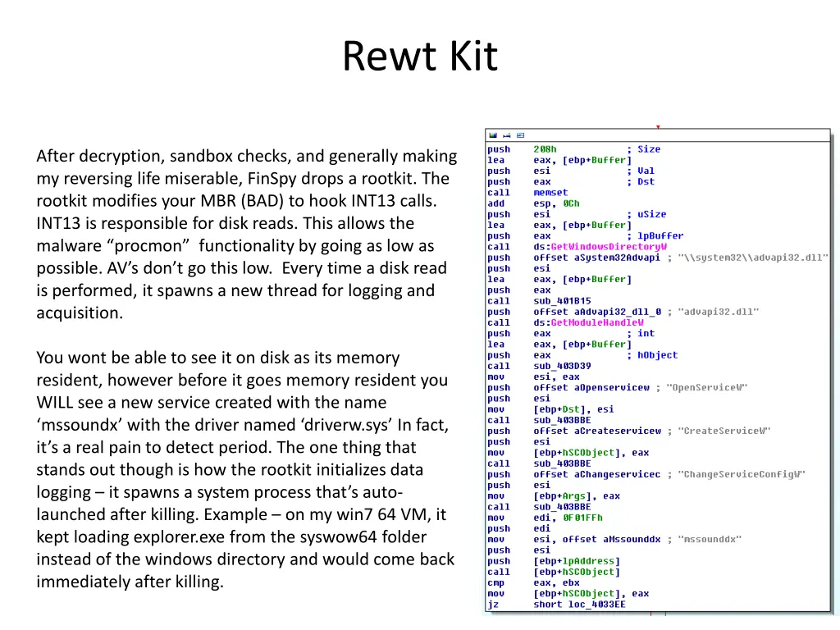This screenshot has width=840, height=630.
Task: Click the 'Rewt Kit' slide title
Action: point(420,56)
